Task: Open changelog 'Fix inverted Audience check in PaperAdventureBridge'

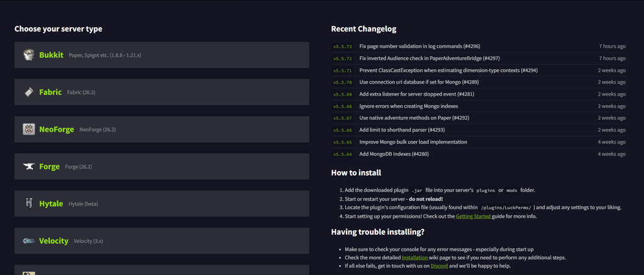Action: pyautogui.click(x=430, y=59)
